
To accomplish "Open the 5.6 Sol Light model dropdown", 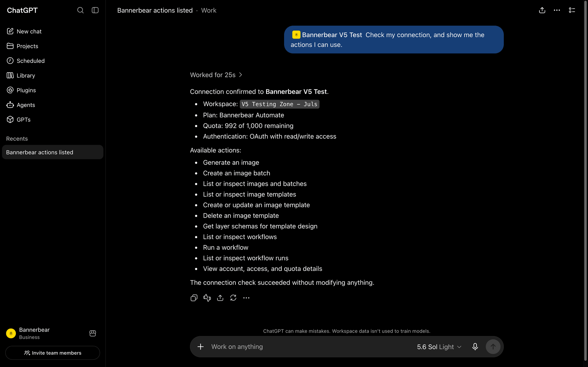I will pos(439,347).
